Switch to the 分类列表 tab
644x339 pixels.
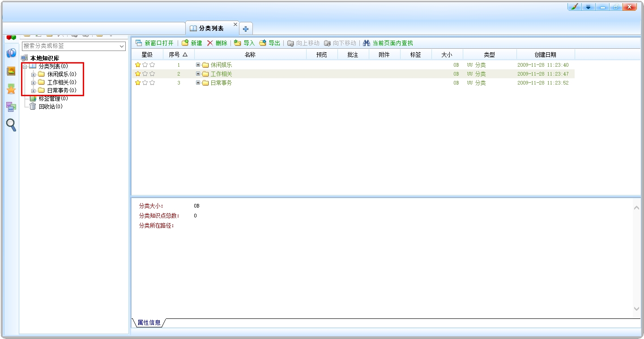[212, 28]
